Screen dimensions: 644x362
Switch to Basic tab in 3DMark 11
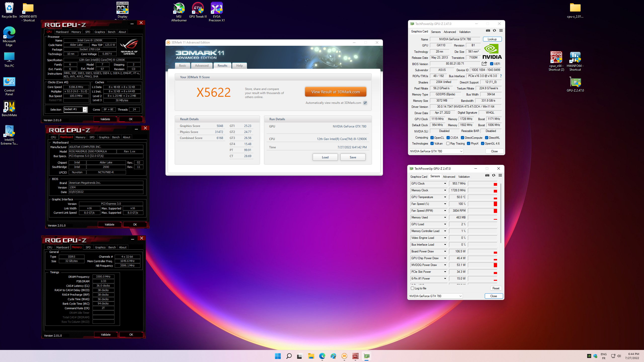pos(183,66)
